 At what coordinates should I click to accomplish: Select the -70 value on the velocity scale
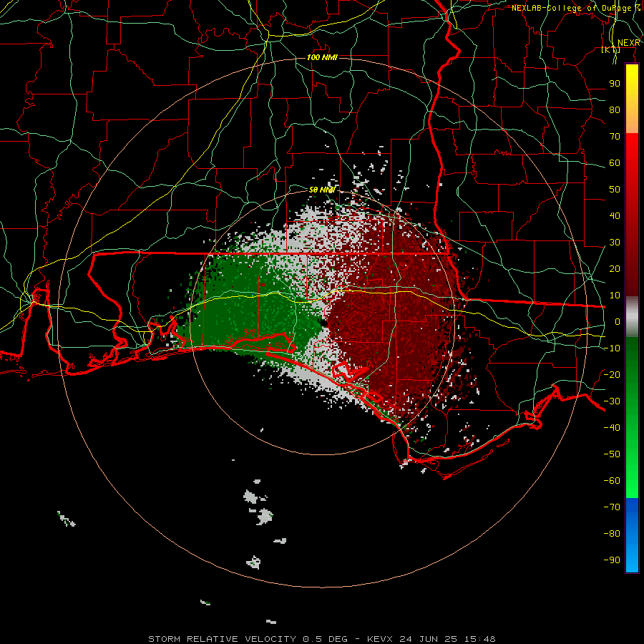coord(612,507)
